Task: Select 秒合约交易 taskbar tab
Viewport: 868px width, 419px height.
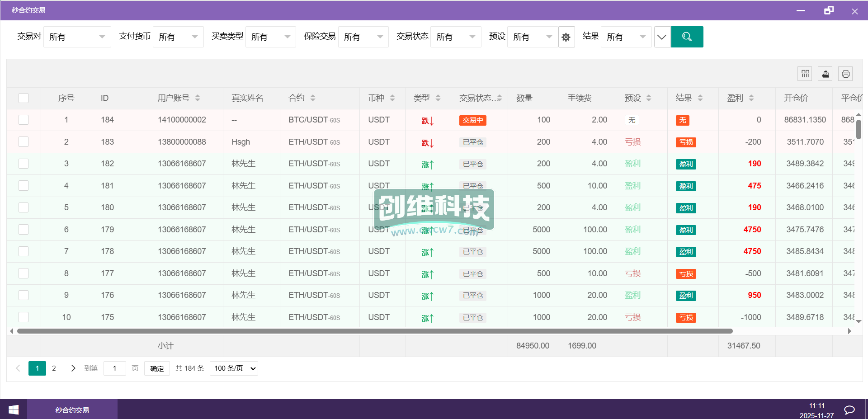Action: (x=72, y=410)
